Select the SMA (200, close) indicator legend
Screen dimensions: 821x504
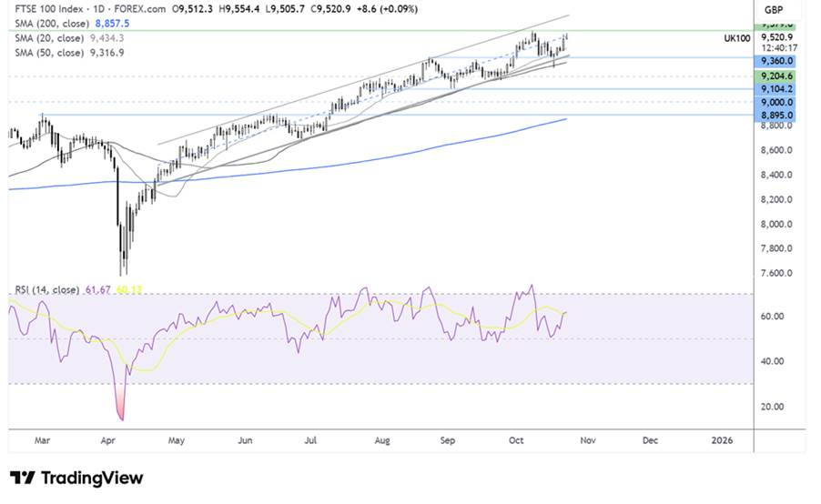(49, 25)
